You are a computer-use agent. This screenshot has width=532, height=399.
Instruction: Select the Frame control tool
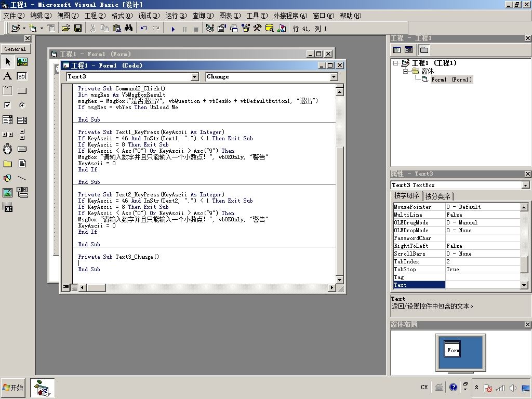coord(8,90)
